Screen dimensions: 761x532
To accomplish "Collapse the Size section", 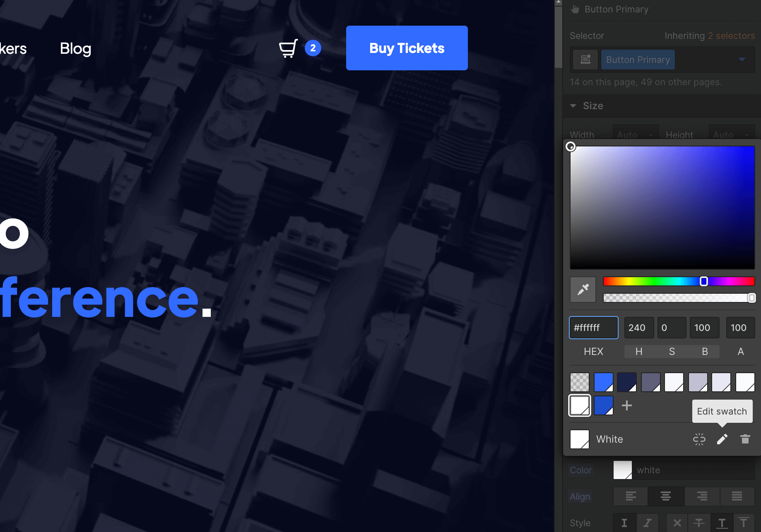I will 573,105.
